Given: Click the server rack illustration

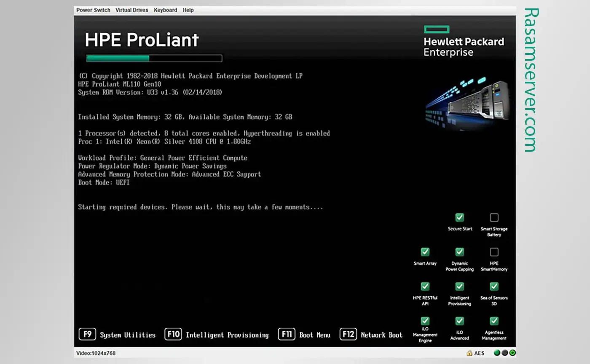Looking at the screenshot, I should pos(467,104).
